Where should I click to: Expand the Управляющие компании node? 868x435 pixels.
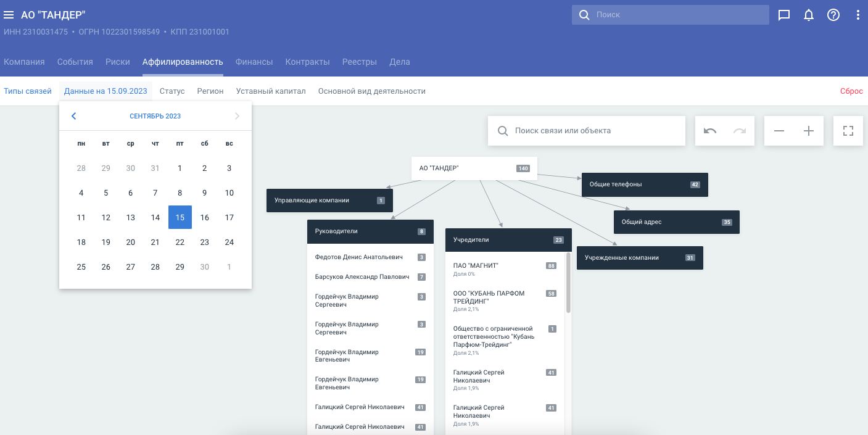click(x=329, y=201)
